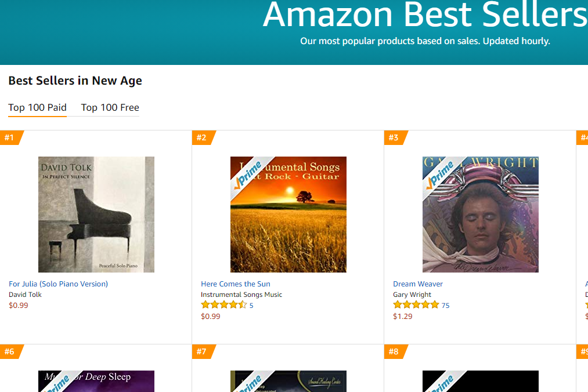Open the For Julia (Solo Piano Version) link
Image resolution: width=588 pixels, height=392 pixels.
point(58,284)
